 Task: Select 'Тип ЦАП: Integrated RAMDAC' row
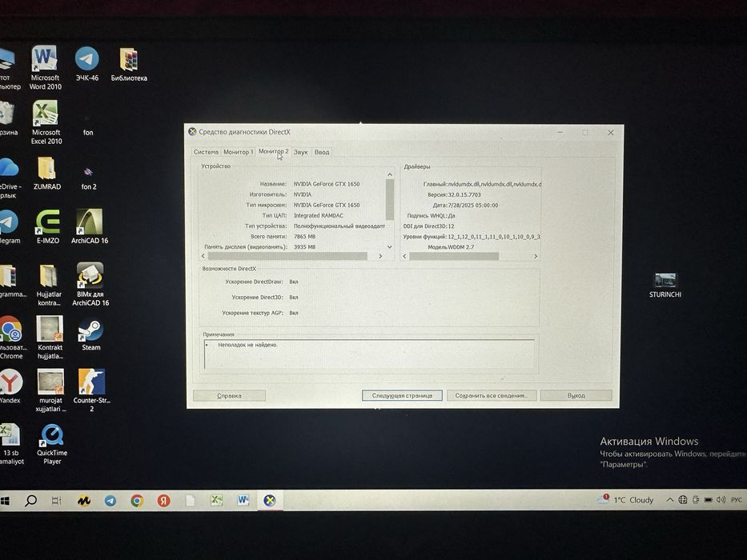pyautogui.click(x=303, y=216)
